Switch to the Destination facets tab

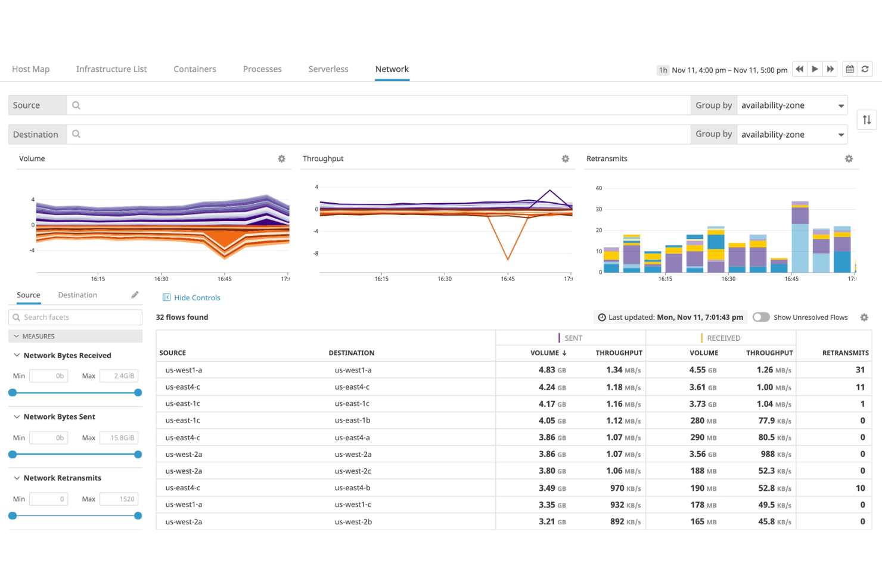[x=77, y=294]
